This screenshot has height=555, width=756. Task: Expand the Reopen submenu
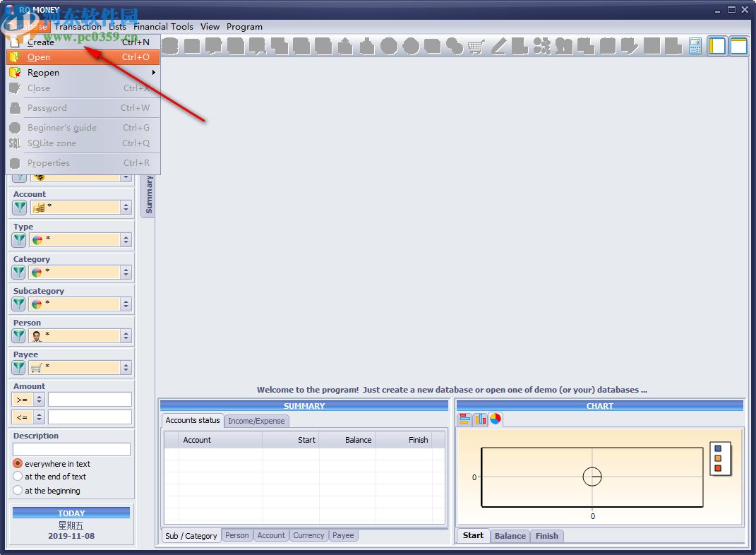(83, 72)
